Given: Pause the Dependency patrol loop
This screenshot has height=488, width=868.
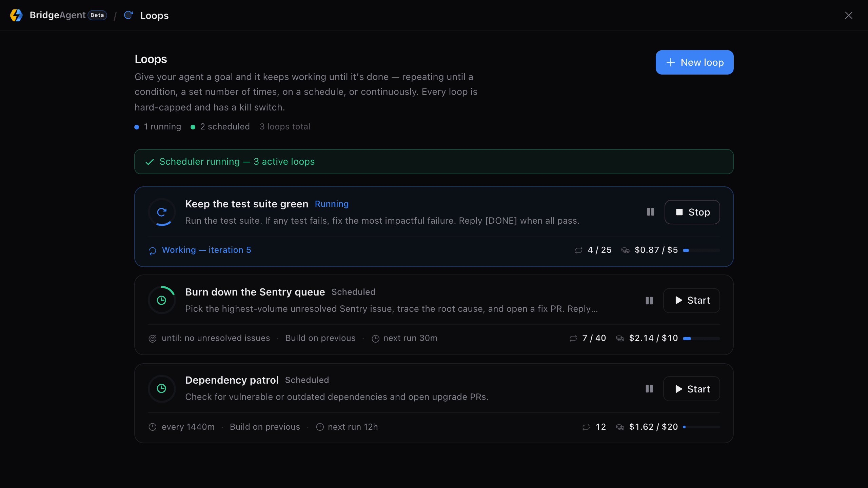Looking at the screenshot, I should 649,389.
